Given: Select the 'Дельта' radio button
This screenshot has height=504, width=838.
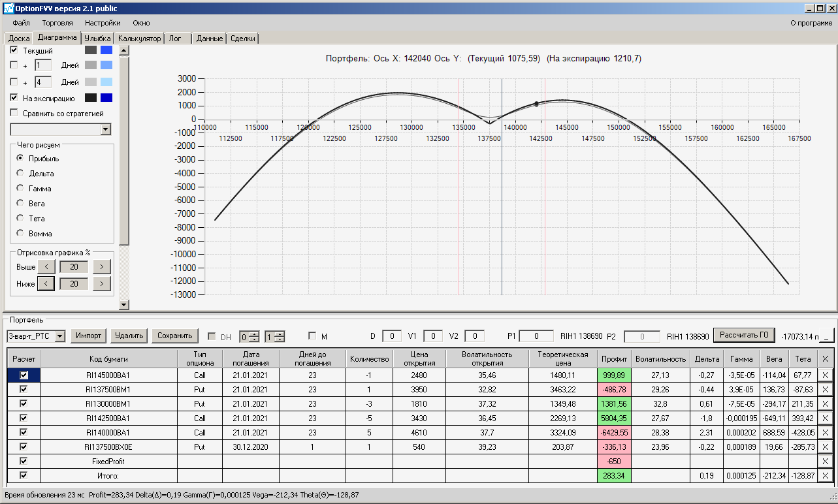Looking at the screenshot, I should [20, 174].
